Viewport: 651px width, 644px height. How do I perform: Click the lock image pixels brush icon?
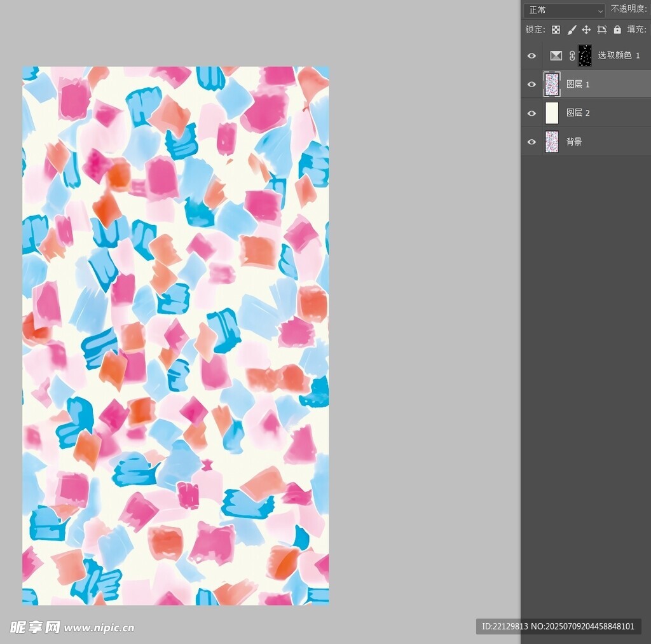[x=572, y=30]
